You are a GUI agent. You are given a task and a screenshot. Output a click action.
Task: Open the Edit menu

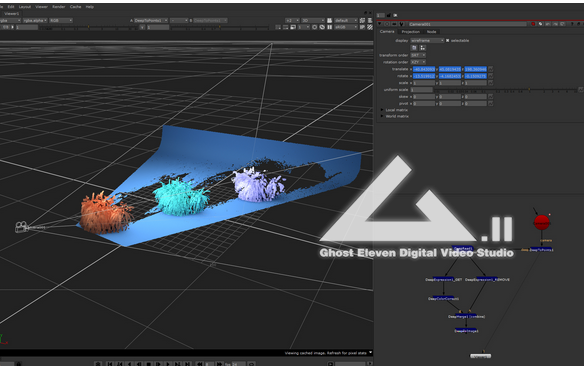pyautogui.click(x=11, y=7)
